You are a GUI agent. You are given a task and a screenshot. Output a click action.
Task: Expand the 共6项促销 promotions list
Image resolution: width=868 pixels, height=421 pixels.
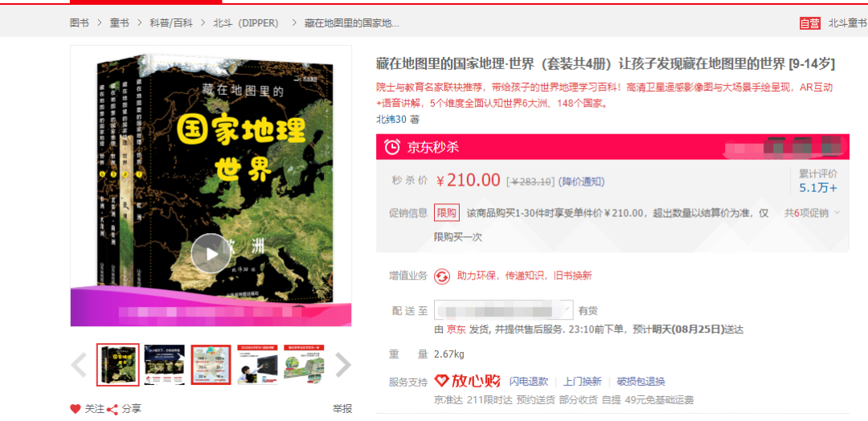pos(812,213)
